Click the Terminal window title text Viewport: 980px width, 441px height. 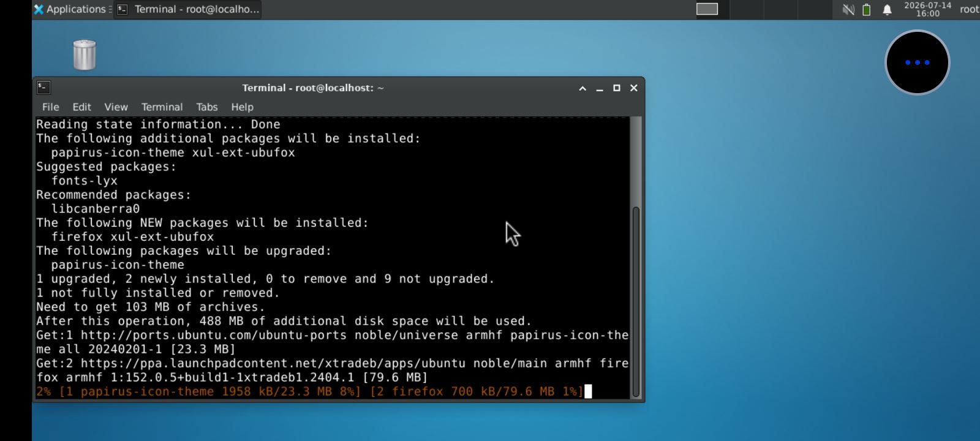(x=313, y=88)
